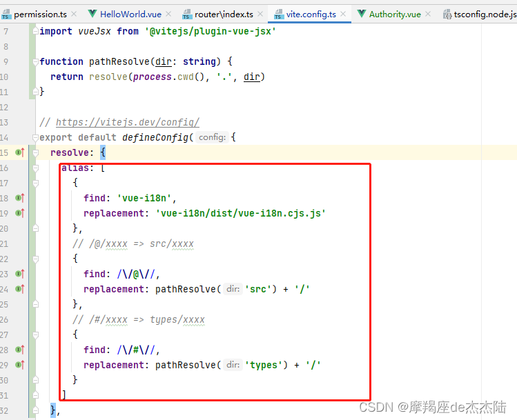Image resolution: width=517 pixels, height=420 pixels.
Task: Click the comment /#/xxxx => types/xxxx
Action: coord(139,319)
